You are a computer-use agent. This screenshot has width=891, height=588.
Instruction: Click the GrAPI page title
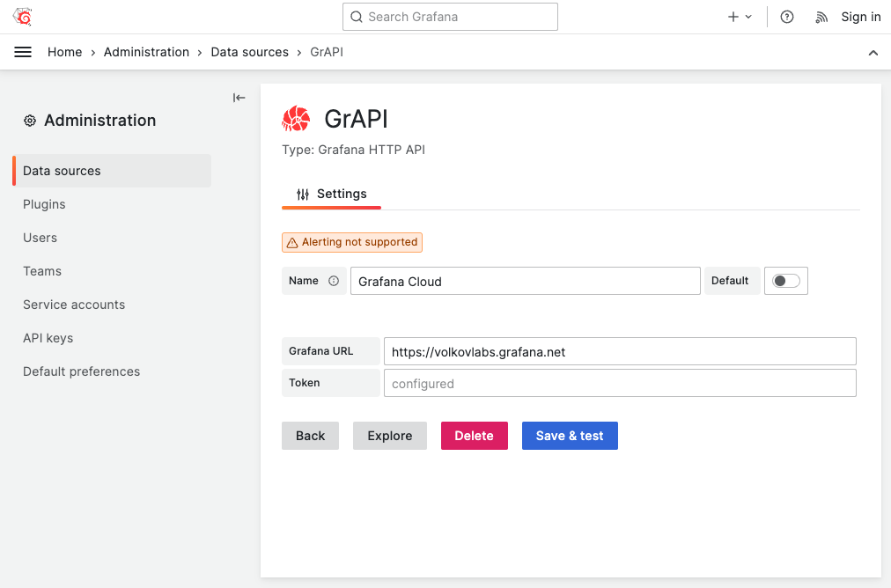coord(357,120)
